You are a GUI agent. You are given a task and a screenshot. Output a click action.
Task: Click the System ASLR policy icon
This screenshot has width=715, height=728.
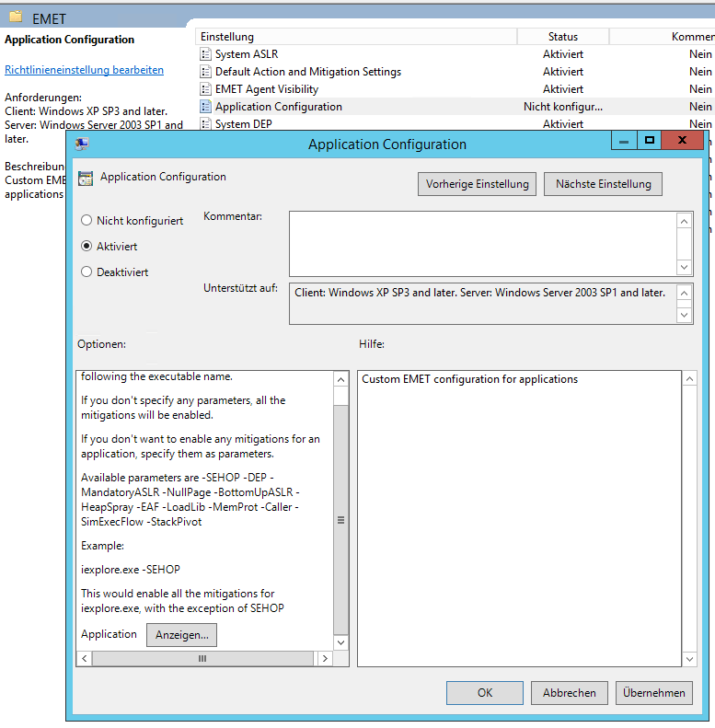205,54
